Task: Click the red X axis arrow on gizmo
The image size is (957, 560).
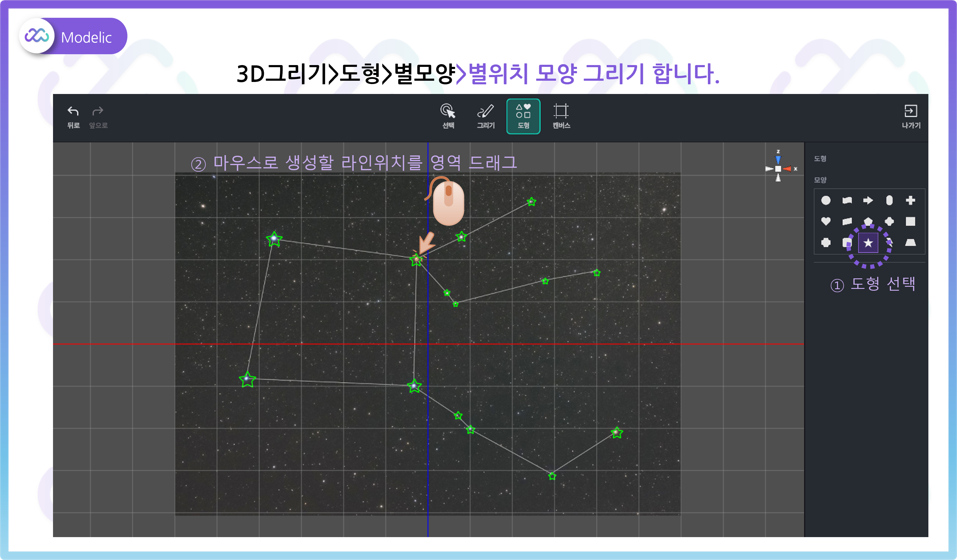Action: (x=787, y=169)
